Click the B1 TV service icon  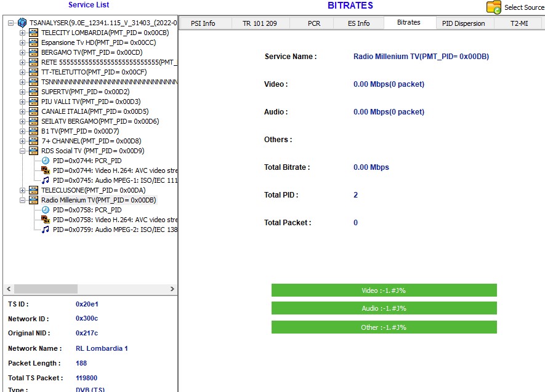pos(33,131)
